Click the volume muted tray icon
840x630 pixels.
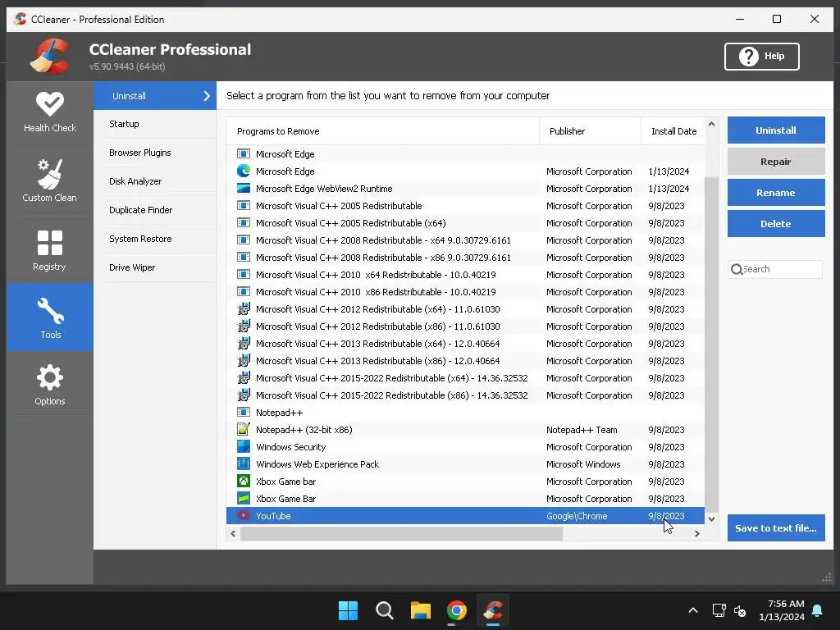tap(740, 610)
